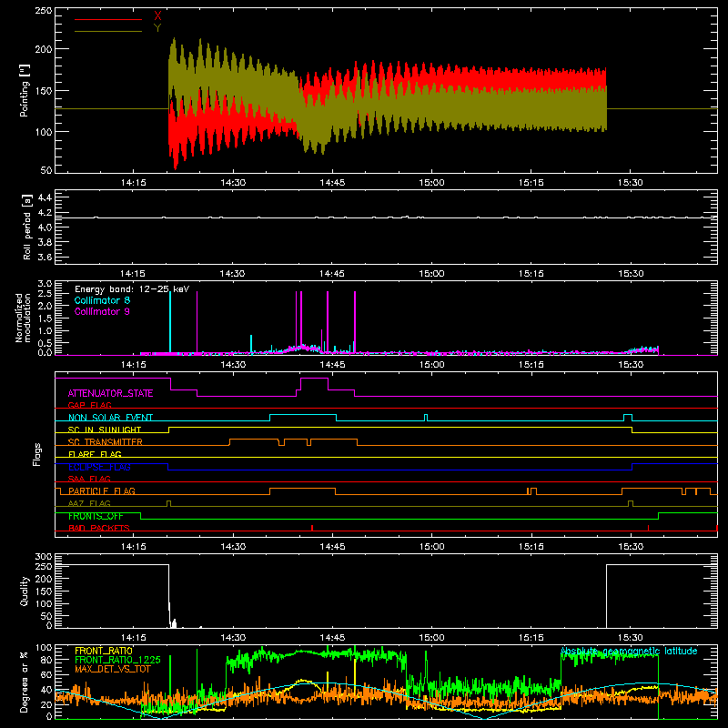This screenshot has width=728, height=728.
Task: Click the '3.6' tick on Roll period axis
Action: point(45,258)
